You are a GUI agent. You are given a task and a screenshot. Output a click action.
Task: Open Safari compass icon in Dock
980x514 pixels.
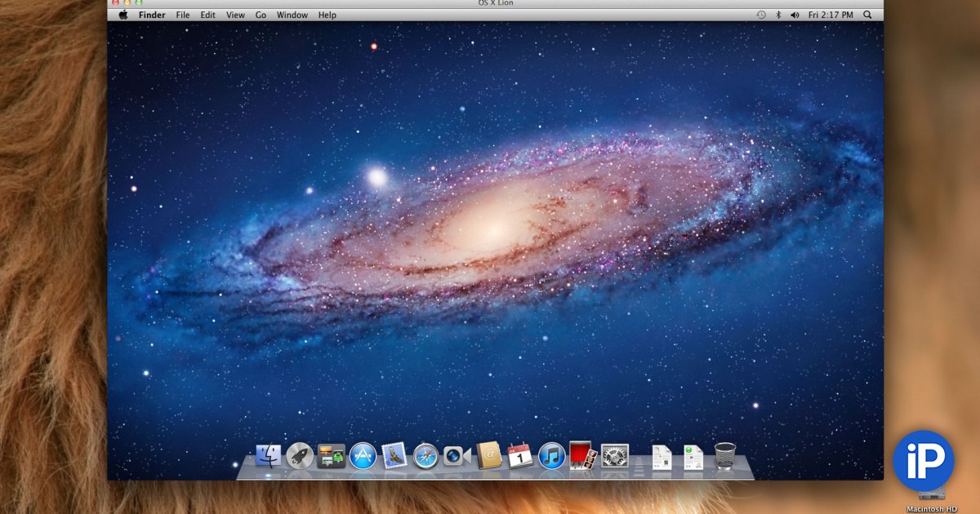pos(425,456)
